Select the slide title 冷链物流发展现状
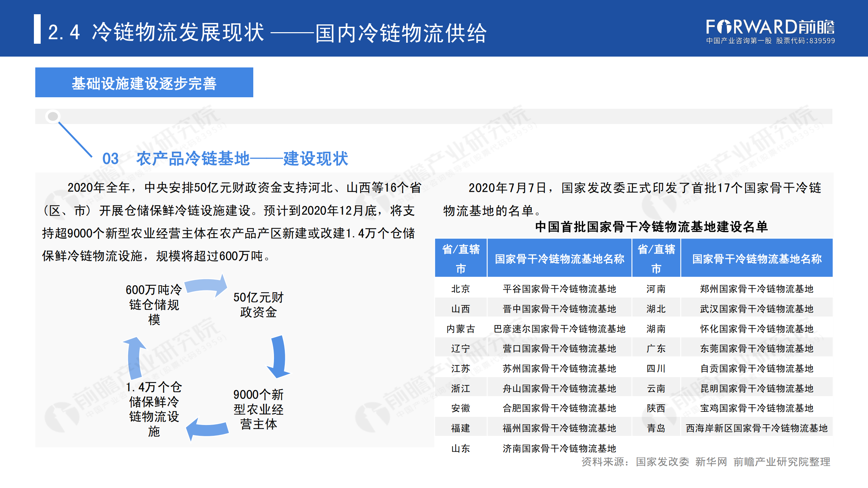This screenshot has height=488, width=868. click(178, 33)
